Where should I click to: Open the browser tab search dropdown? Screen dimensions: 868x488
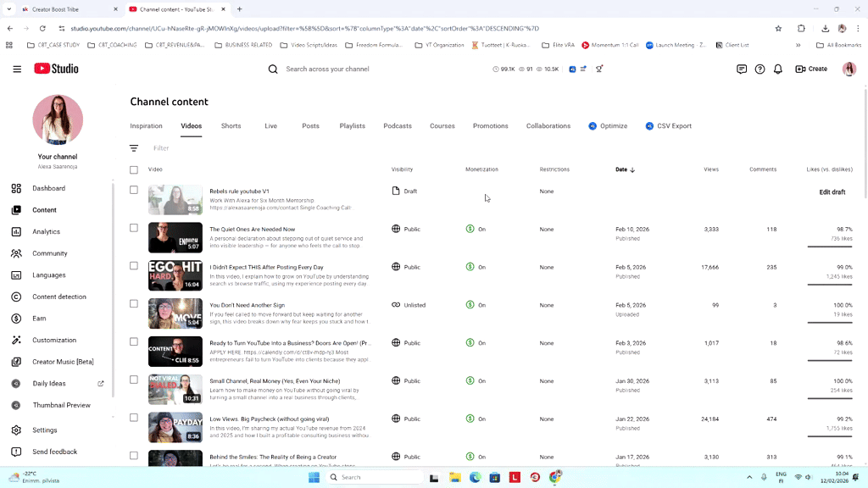pyautogui.click(x=9, y=9)
